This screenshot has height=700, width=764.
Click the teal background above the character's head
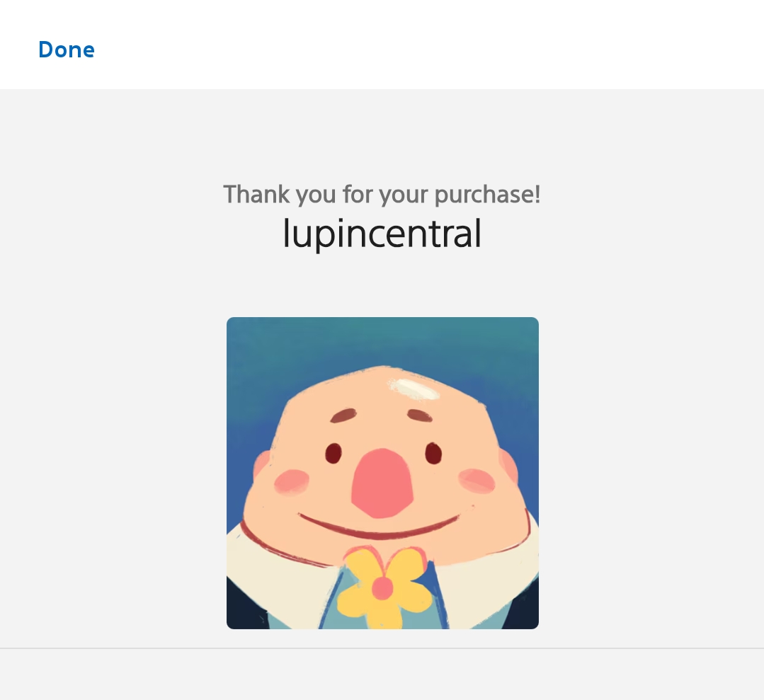click(x=382, y=340)
